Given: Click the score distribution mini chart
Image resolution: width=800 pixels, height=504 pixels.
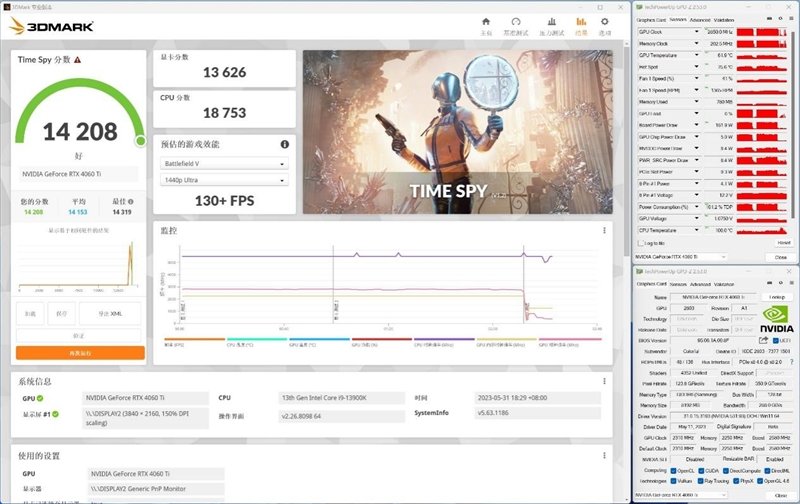Looking at the screenshot, I should (x=79, y=264).
